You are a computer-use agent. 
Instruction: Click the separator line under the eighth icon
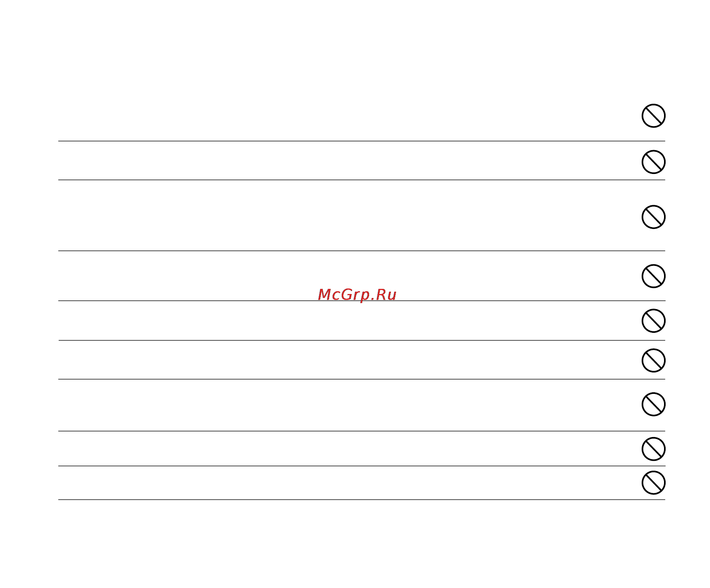(362, 466)
